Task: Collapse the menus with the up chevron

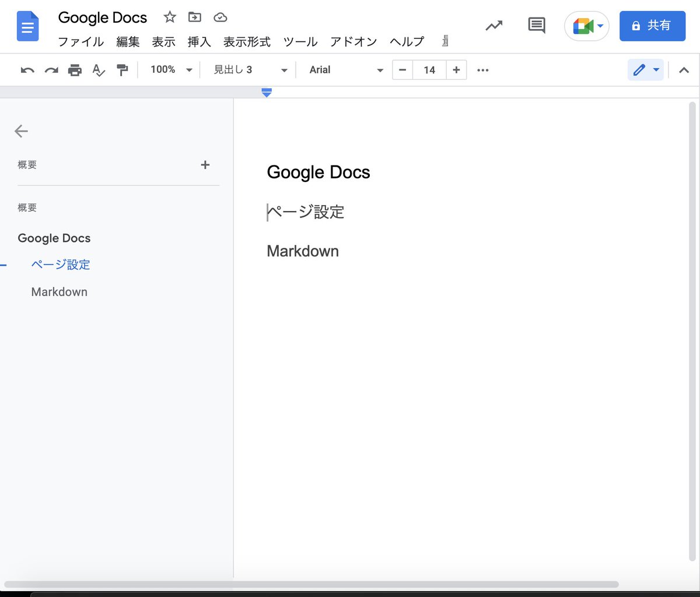Action: click(x=684, y=71)
